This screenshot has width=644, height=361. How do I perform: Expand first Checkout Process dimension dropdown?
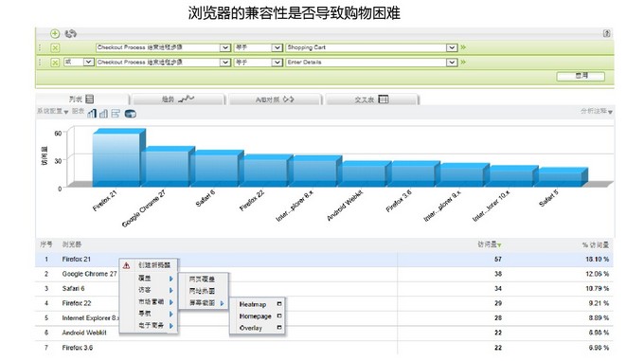pos(225,47)
